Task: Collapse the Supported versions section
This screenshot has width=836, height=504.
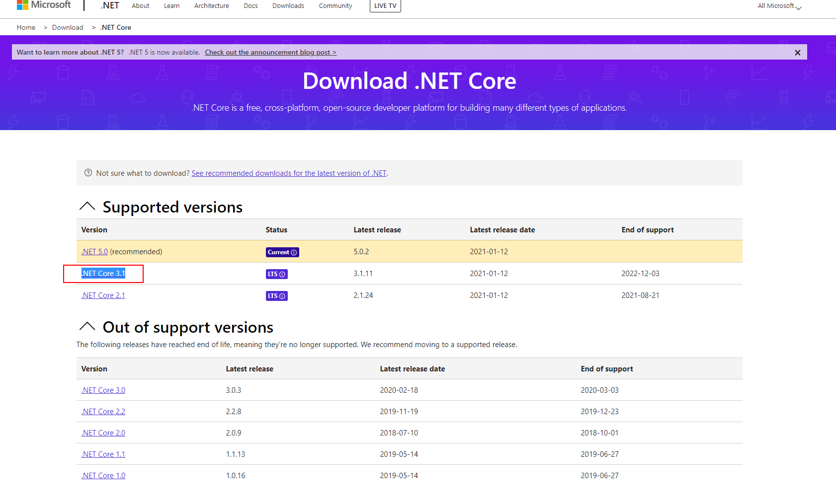Action: coord(87,207)
